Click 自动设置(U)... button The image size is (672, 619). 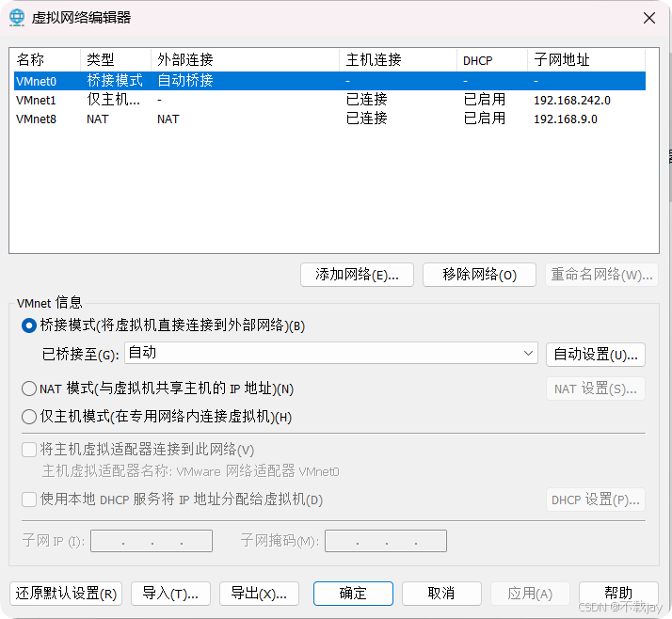pyautogui.click(x=595, y=355)
